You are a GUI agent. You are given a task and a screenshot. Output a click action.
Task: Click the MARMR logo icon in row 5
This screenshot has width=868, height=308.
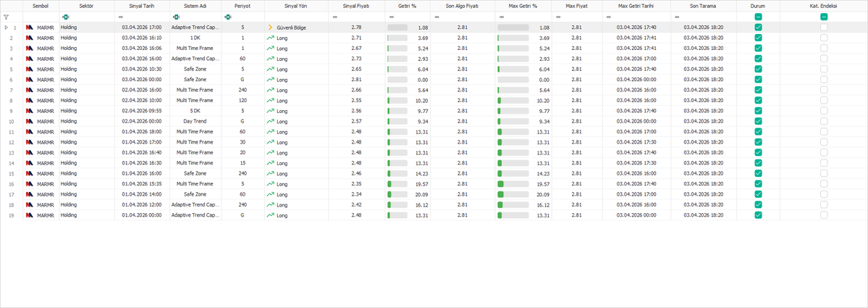click(x=30, y=70)
